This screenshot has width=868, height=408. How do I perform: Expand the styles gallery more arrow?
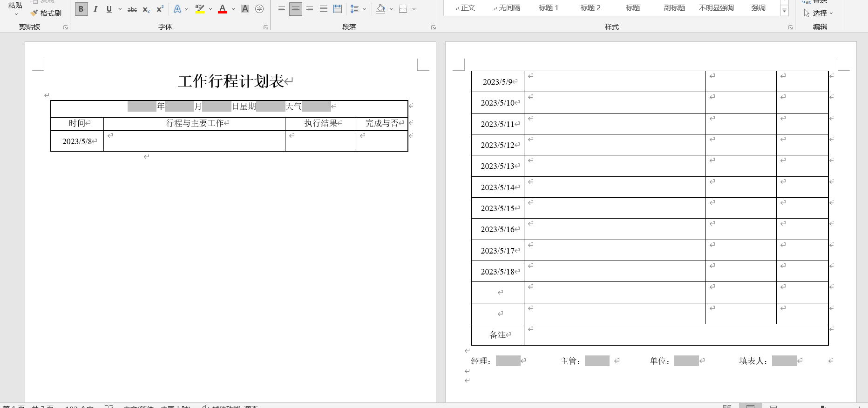pyautogui.click(x=785, y=11)
